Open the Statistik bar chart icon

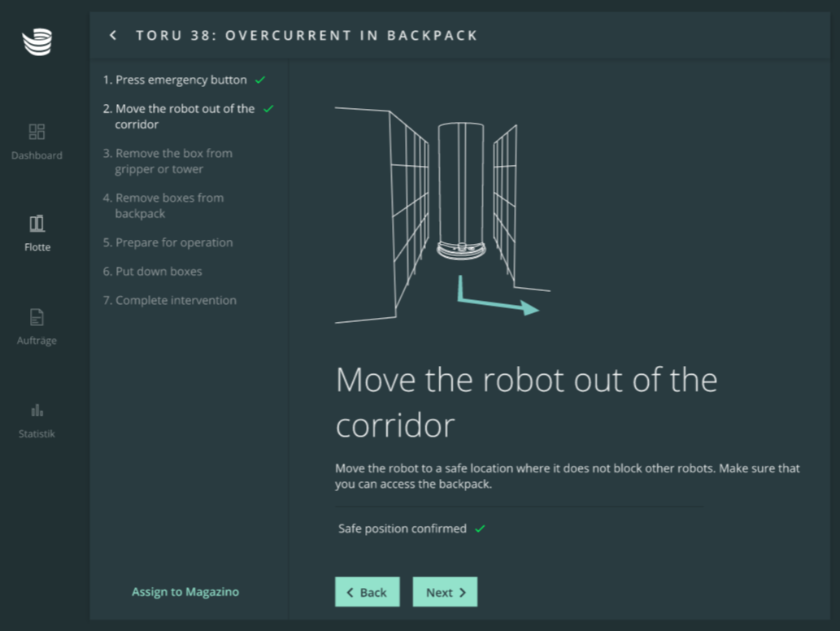click(37, 411)
